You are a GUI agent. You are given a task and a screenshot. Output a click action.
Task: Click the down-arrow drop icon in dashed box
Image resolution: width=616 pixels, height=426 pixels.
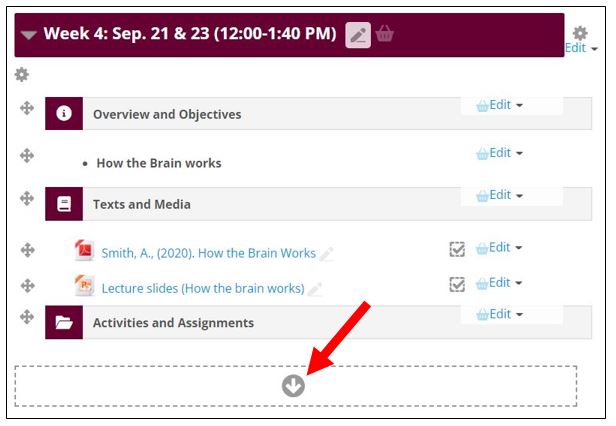(x=293, y=386)
